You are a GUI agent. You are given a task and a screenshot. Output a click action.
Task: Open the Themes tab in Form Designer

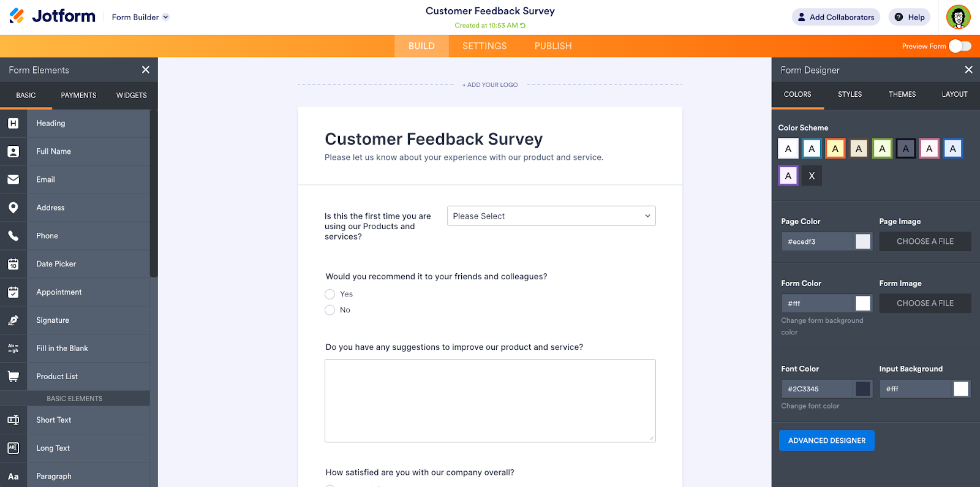[902, 94]
